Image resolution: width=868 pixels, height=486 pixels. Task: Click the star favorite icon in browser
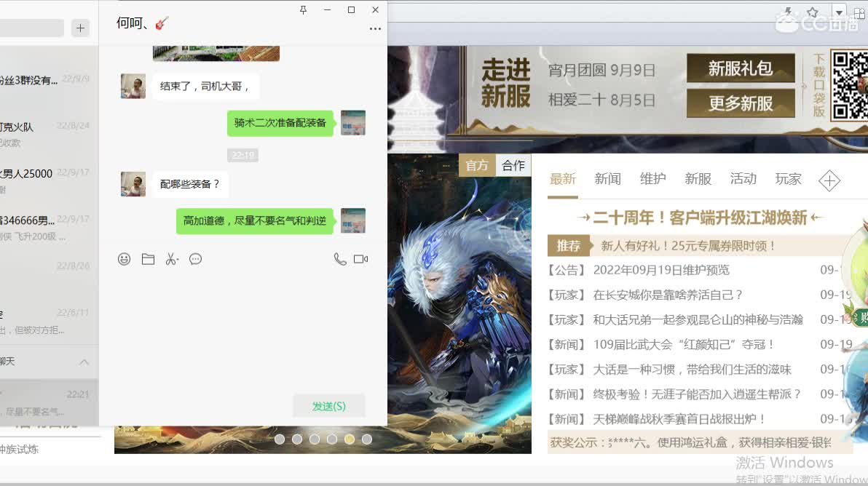(x=812, y=12)
